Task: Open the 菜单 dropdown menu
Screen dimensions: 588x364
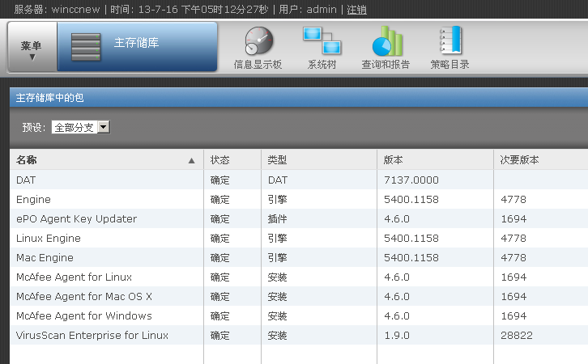Action: 32,47
